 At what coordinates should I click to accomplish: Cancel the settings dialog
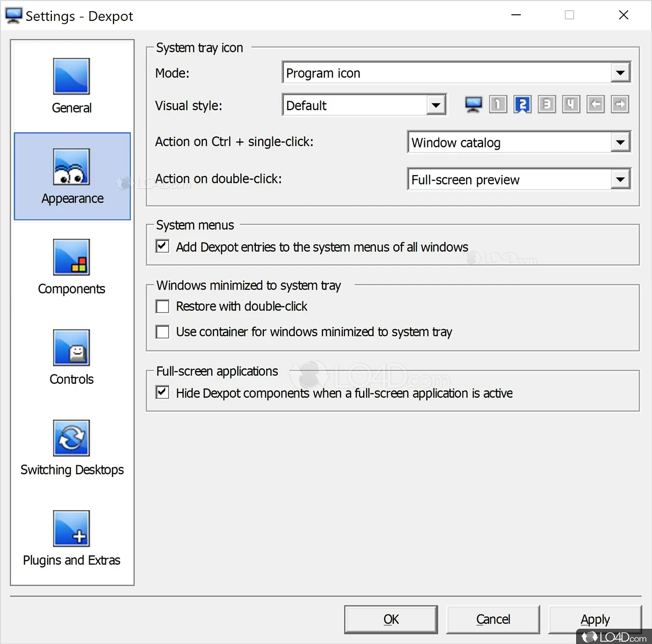pyautogui.click(x=493, y=619)
